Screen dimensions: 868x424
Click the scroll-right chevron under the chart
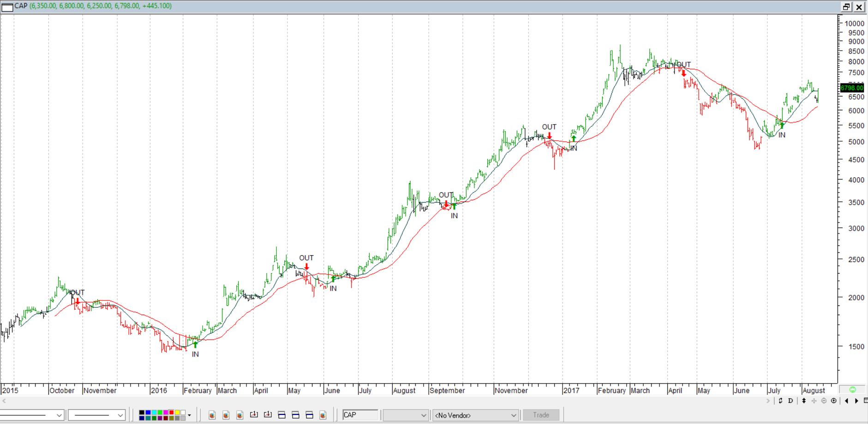click(x=768, y=401)
